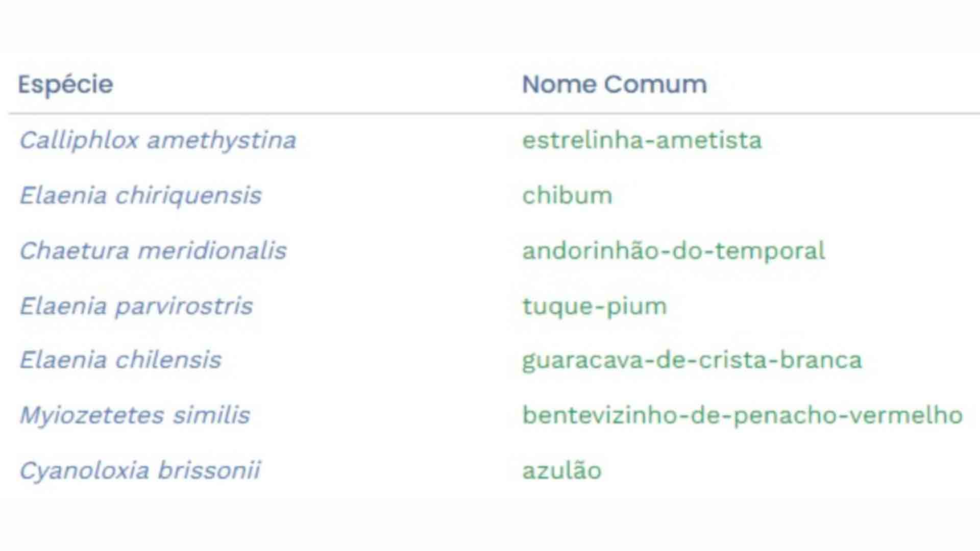Select the guaracava-de-crista-branca common name

692,360
